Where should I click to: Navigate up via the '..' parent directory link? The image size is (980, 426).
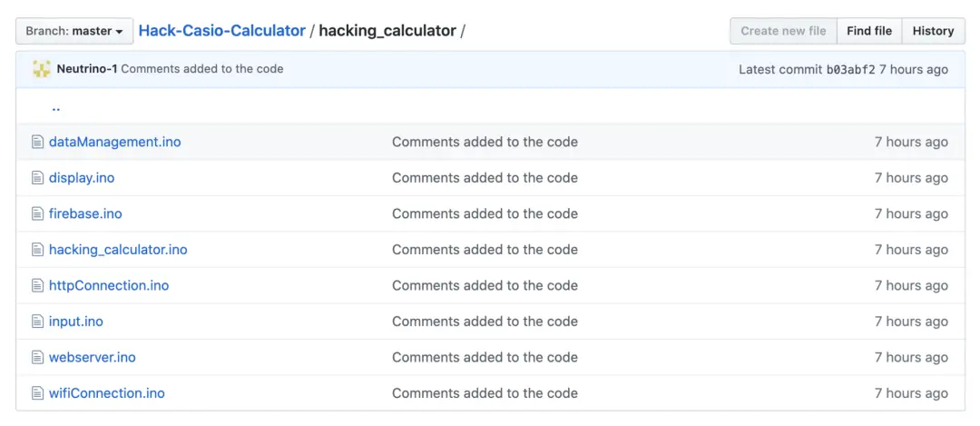click(55, 106)
